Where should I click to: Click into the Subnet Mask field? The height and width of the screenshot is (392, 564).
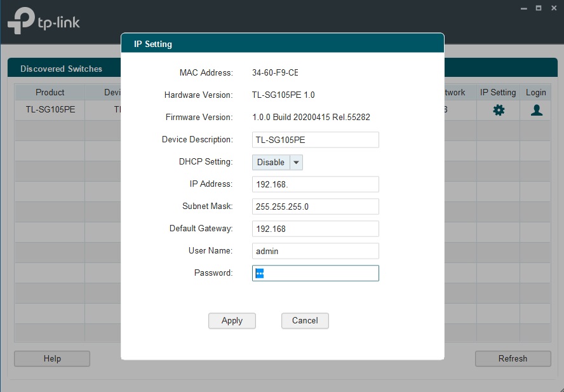[x=316, y=206]
